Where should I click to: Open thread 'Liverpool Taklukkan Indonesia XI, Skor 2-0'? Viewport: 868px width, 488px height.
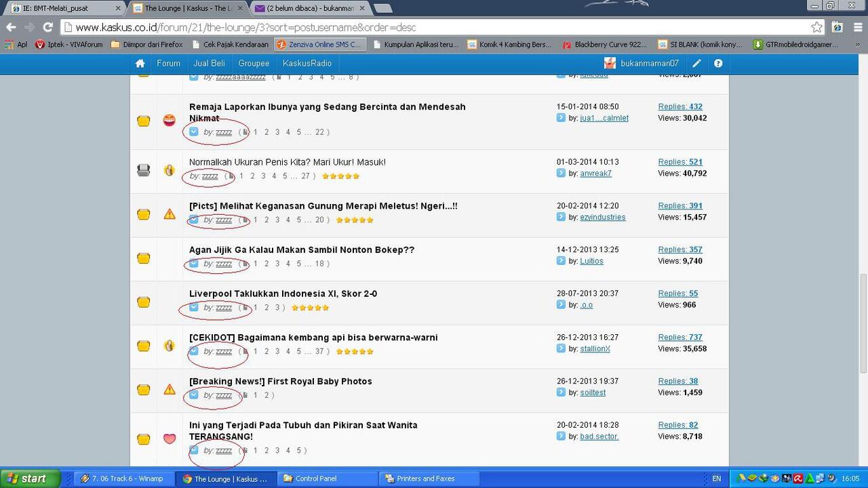pyautogui.click(x=283, y=293)
